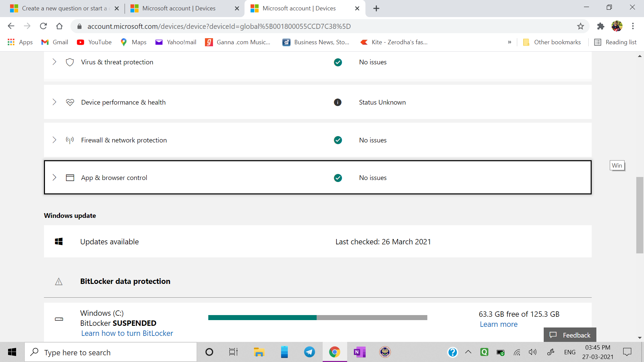Open Telegram from taskbar
Screen dimensions: 644x362
[309, 352]
